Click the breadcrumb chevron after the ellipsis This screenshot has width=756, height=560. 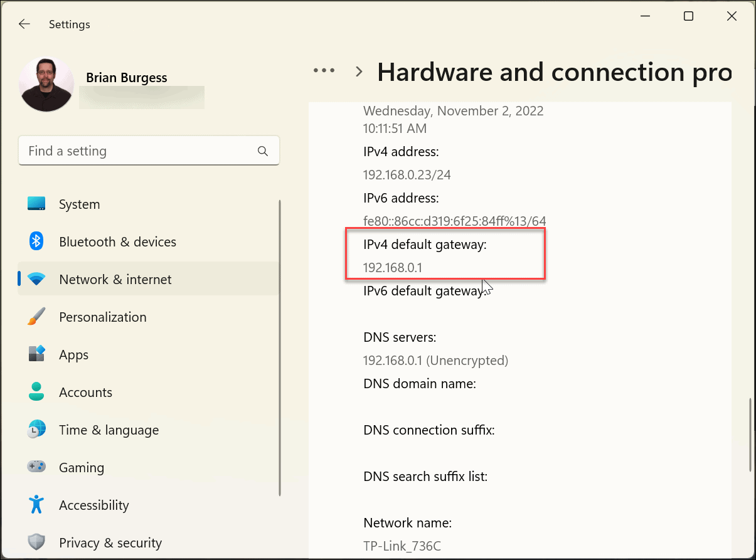[358, 71]
